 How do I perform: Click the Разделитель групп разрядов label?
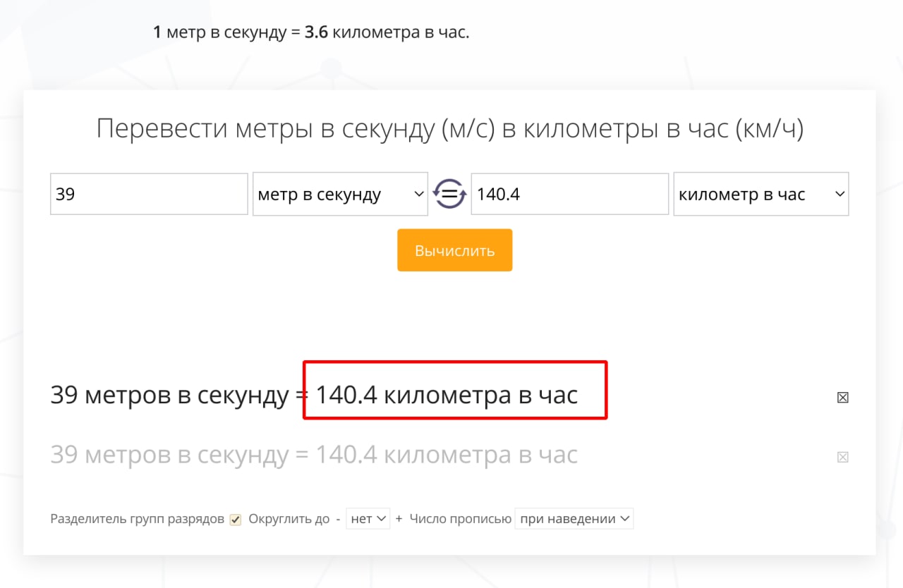coord(137,519)
